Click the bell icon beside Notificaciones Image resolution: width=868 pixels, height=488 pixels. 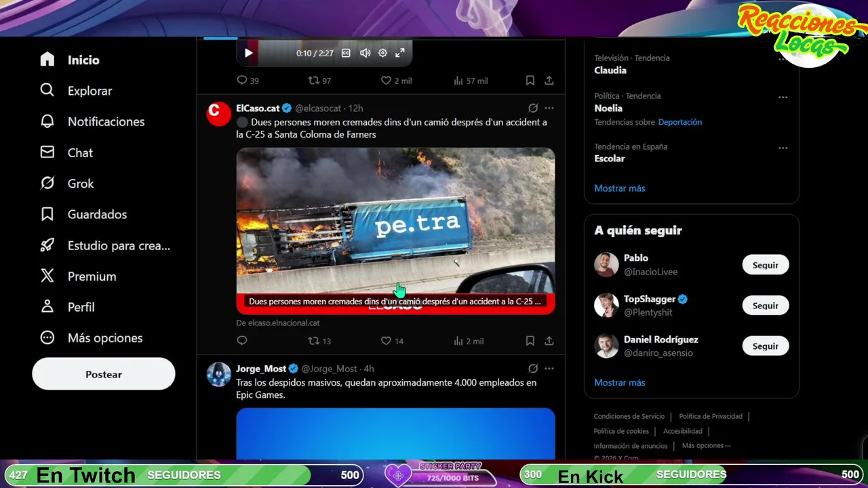47,121
